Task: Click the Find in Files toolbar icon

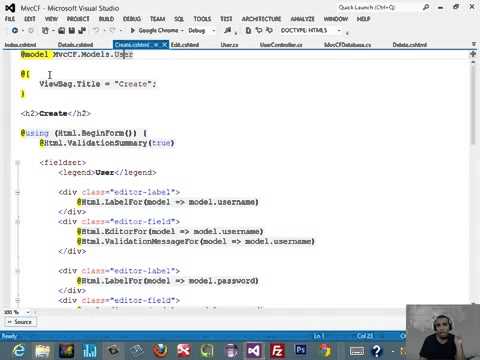Action: pos(228,30)
